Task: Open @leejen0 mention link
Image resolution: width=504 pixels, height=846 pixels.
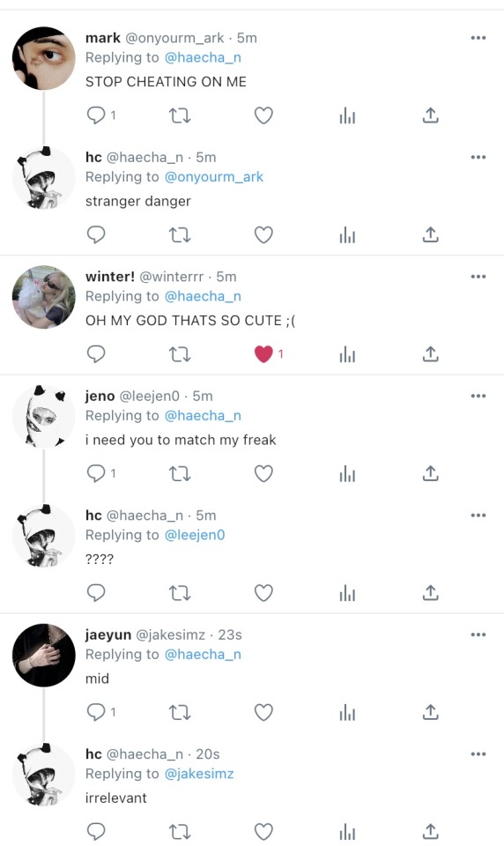Action: [x=194, y=535]
